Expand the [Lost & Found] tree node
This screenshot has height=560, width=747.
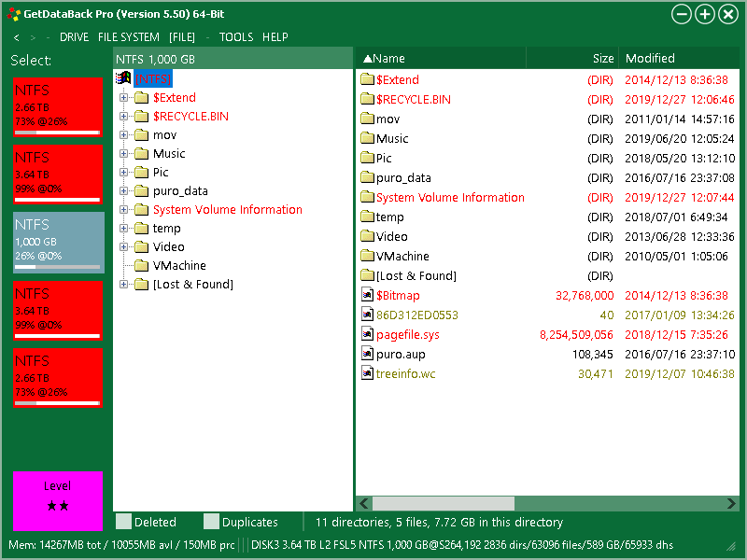(x=124, y=285)
